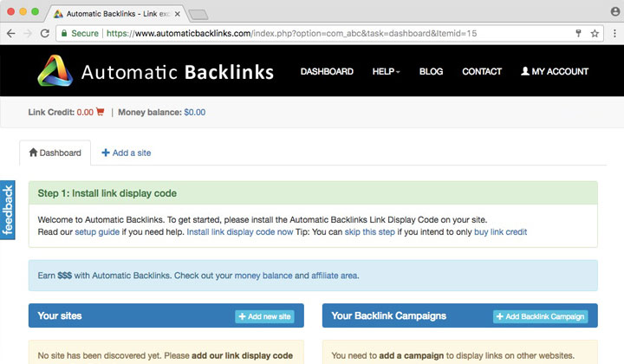This screenshot has height=364, width=624.
Task: Click the browser forward arrow
Action: tap(28, 34)
